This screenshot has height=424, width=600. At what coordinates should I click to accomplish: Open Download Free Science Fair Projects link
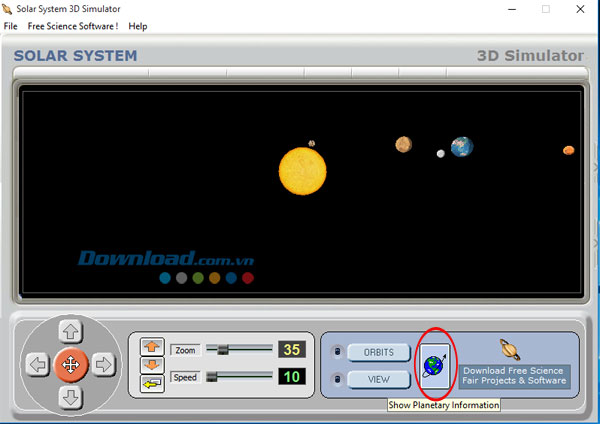pyautogui.click(x=514, y=375)
